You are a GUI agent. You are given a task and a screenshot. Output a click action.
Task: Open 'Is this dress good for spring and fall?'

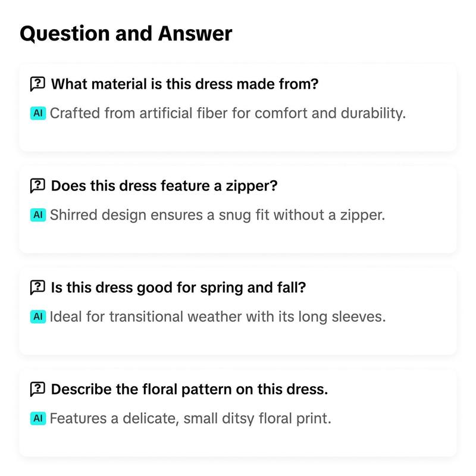(x=178, y=287)
